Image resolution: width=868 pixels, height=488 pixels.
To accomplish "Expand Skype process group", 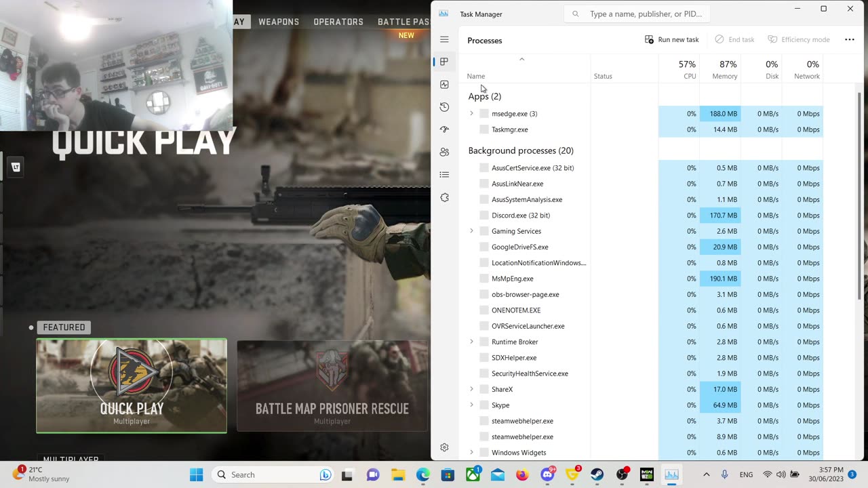I will point(471,405).
